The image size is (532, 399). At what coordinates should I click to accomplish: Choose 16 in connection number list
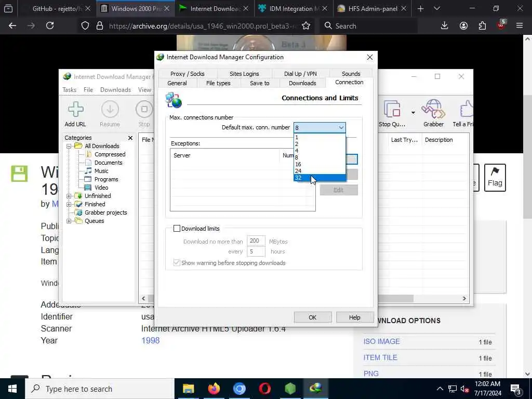click(x=320, y=164)
